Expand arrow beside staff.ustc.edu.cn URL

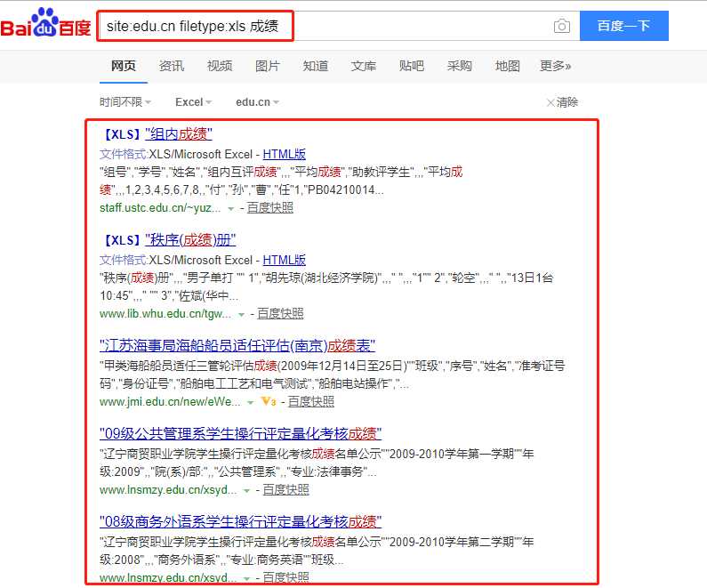[231, 209]
